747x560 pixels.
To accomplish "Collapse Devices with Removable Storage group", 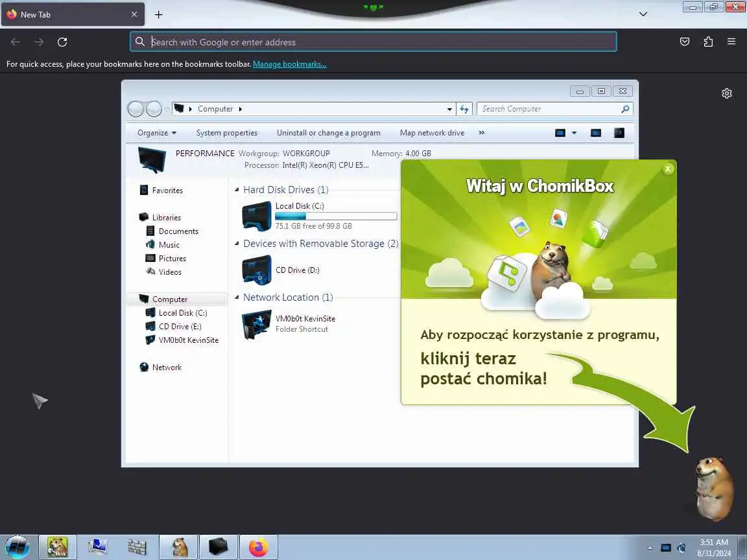I will 237,243.
